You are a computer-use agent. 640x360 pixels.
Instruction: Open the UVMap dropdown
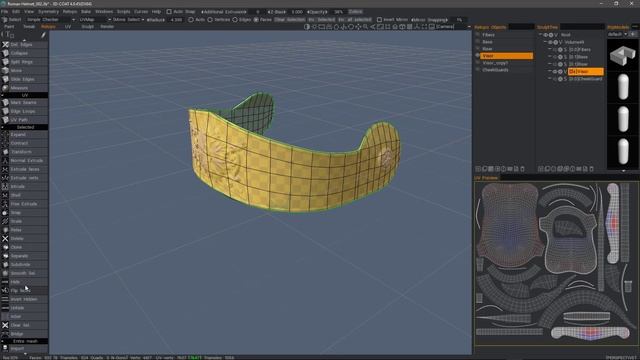(95, 20)
